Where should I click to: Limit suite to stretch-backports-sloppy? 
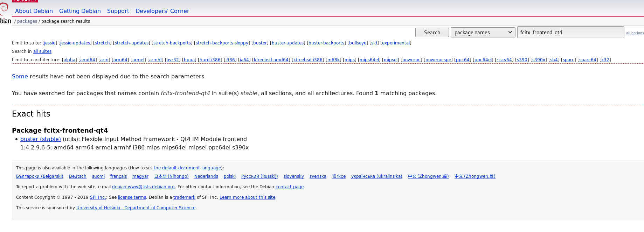point(222,43)
